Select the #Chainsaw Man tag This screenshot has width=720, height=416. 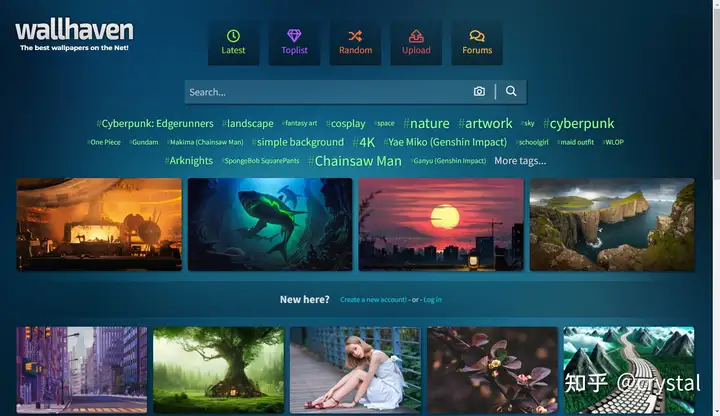pyautogui.click(x=354, y=161)
